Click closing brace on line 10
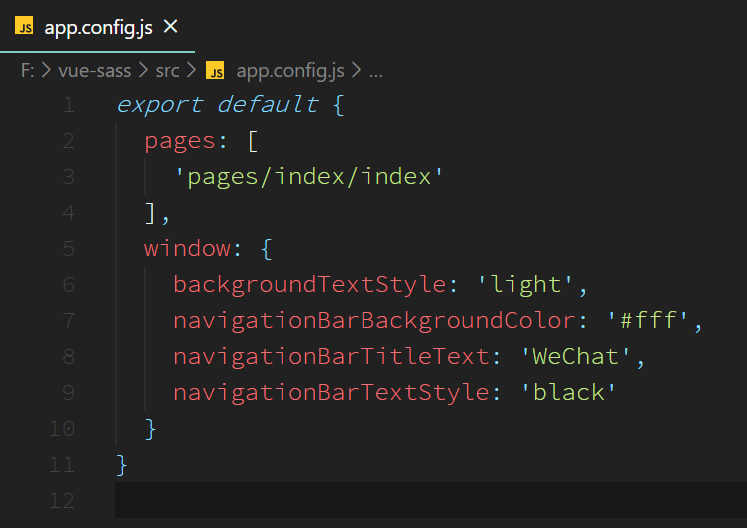747x528 pixels. click(x=150, y=429)
